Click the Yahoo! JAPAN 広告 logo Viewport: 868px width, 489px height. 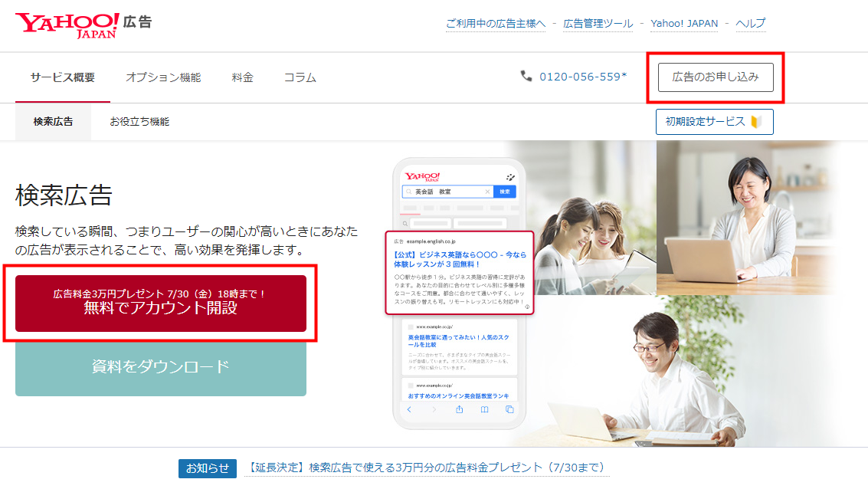[x=83, y=25]
